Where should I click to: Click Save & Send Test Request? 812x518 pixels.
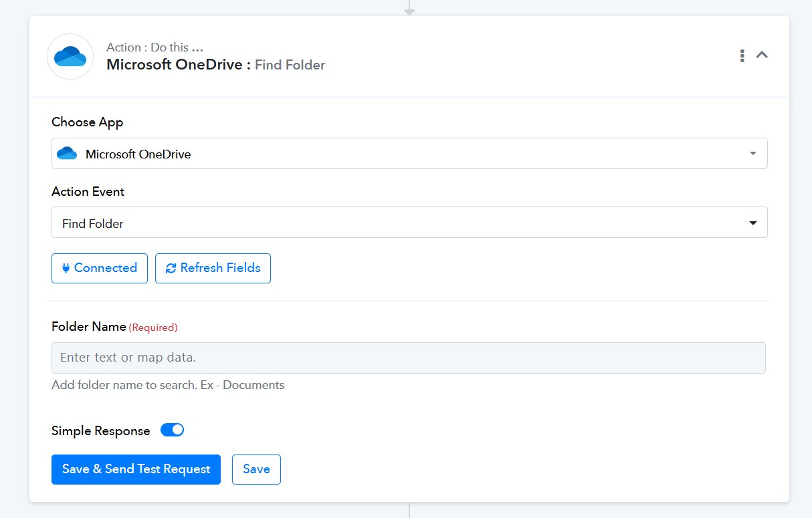point(136,469)
